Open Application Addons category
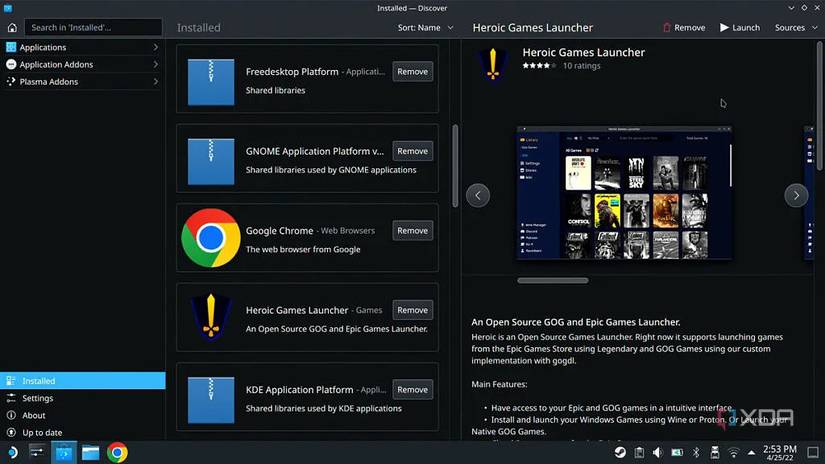825x464 pixels. [x=82, y=64]
